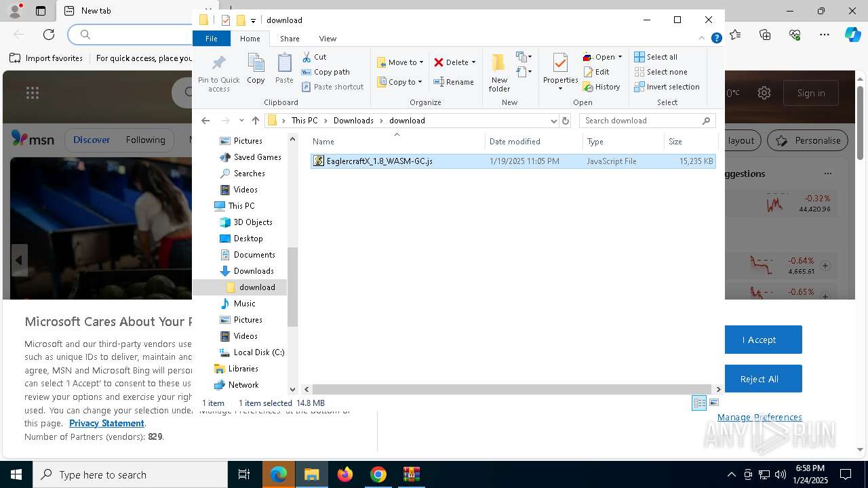Image resolution: width=868 pixels, height=488 pixels.
Task: Click History in the Open group
Action: click(x=601, y=87)
